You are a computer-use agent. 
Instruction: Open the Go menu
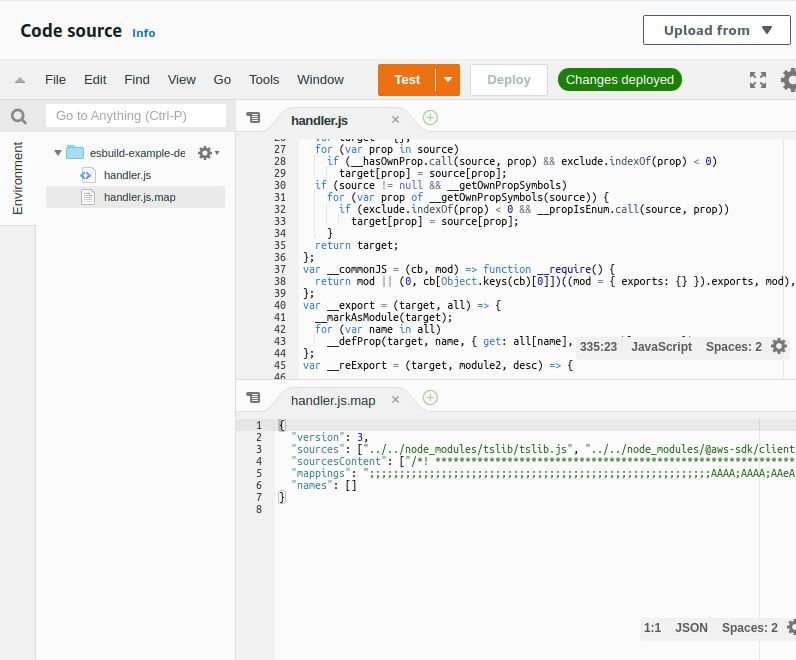click(222, 80)
